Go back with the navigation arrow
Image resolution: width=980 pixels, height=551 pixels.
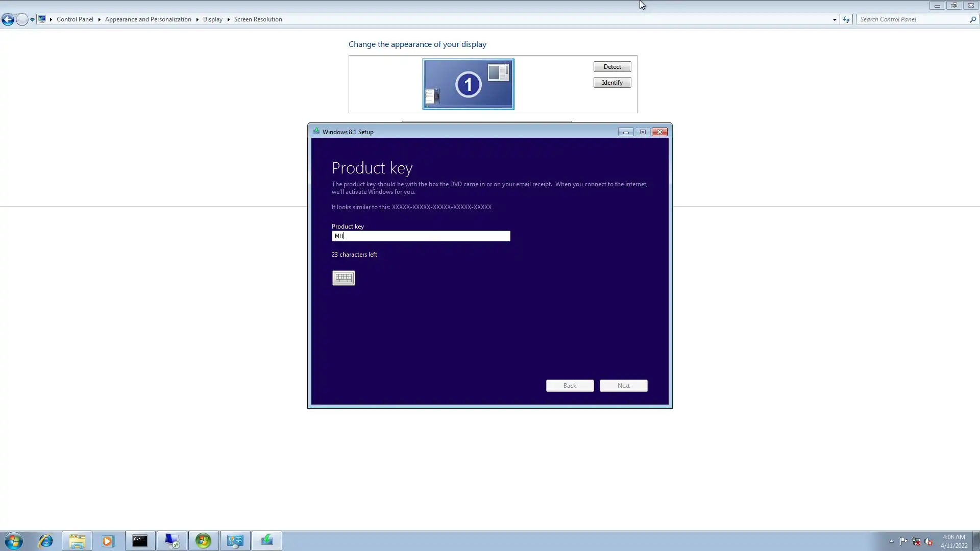coord(8,19)
